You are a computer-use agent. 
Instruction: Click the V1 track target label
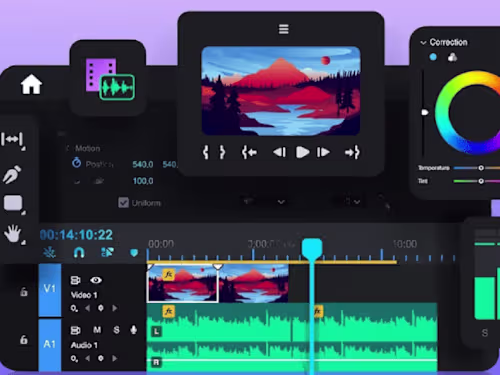click(50, 289)
